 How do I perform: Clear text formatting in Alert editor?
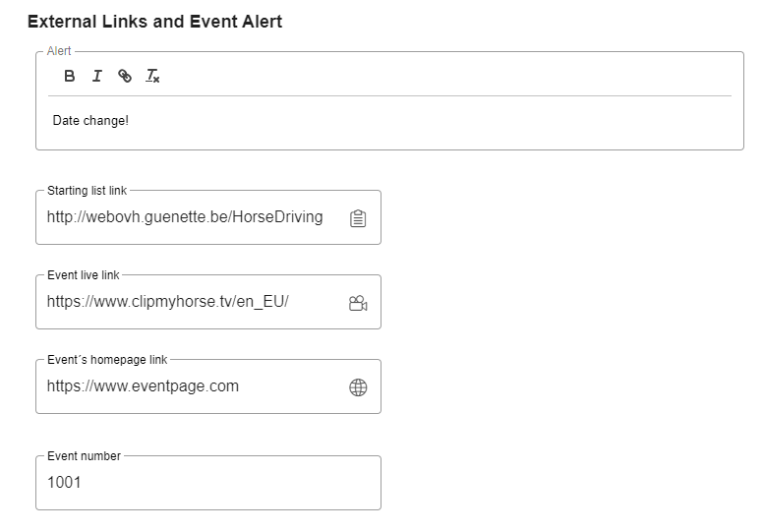click(152, 76)
